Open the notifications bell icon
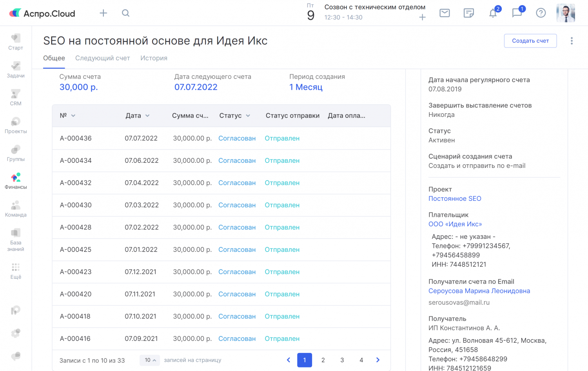 493,13
